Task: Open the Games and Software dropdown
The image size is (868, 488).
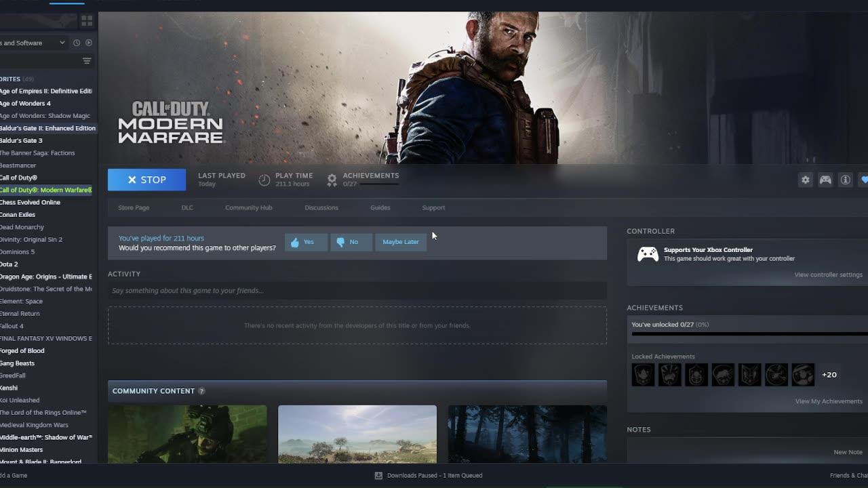Action: [34, 43]
